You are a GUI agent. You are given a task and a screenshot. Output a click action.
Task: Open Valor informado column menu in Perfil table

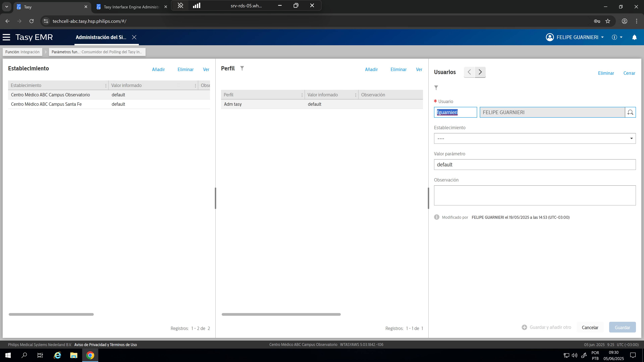pos(356,95)
